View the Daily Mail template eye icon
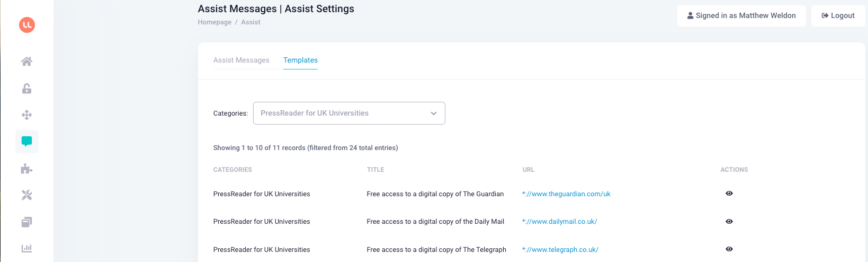The height and width of the screenshot is (262, 868). pos(729,222)
